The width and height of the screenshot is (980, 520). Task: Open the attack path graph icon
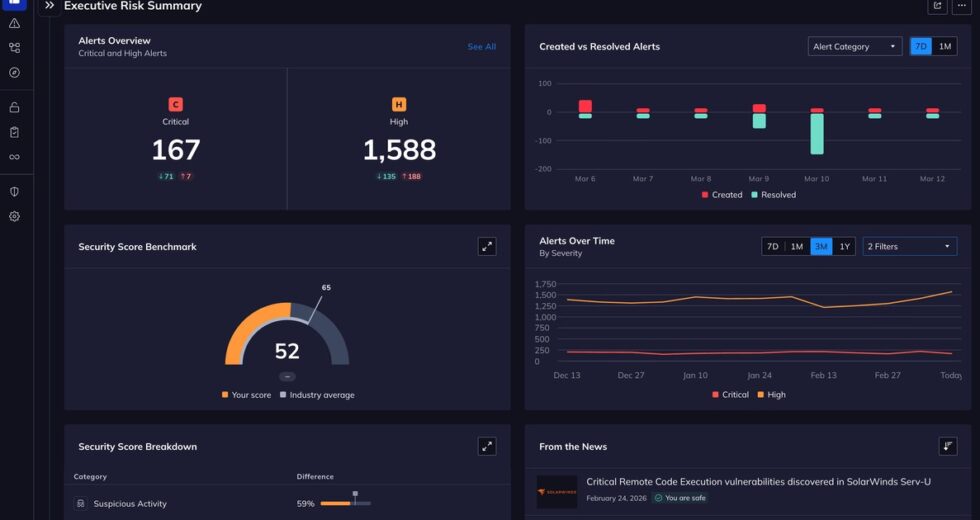[14, 48]
